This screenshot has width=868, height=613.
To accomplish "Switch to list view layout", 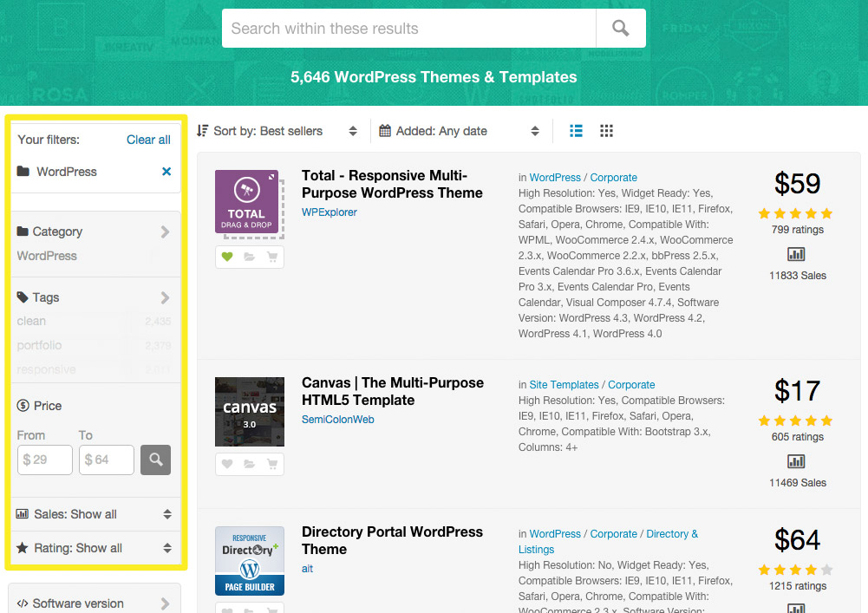I will coord(576,131).
